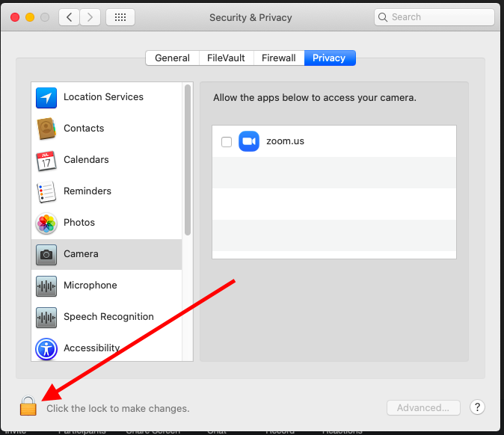Screen dimensions: 504x435
Task: Open the help question mark button
Action: (478, 407)
